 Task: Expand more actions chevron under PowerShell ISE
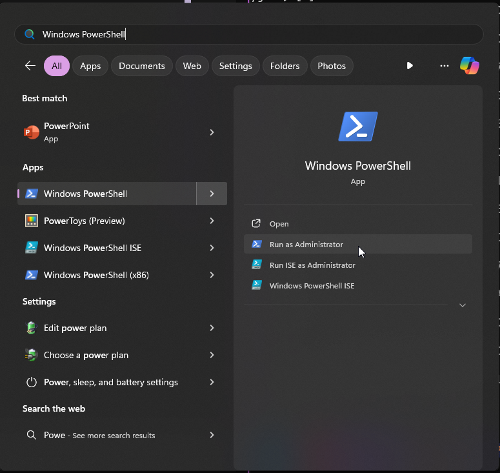point(462,305)
